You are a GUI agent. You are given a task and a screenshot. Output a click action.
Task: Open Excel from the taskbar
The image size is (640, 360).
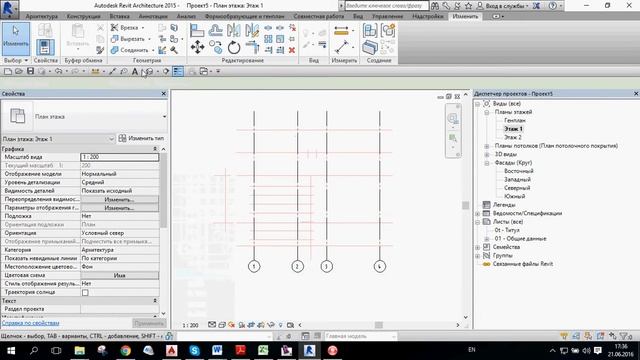[x=263, y=351]
